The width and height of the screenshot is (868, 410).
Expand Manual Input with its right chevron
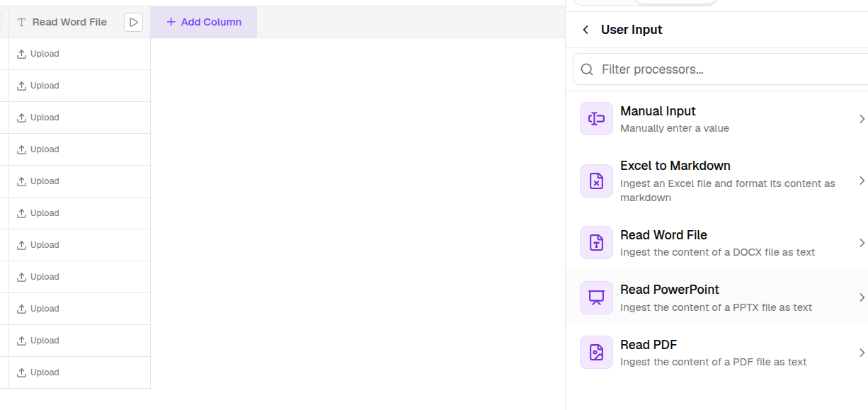(862, 119)
